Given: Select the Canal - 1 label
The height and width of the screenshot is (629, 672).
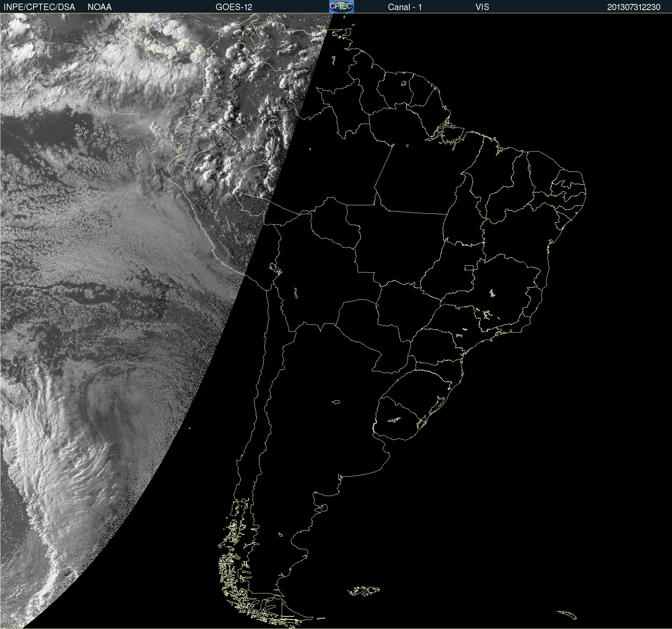Looking at the screenshot, I should coord(405,7).
